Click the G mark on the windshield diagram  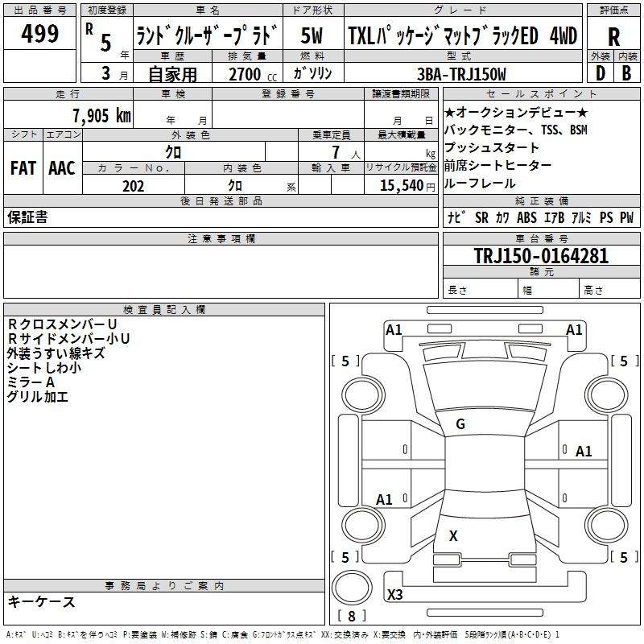(x=460, y=424)
